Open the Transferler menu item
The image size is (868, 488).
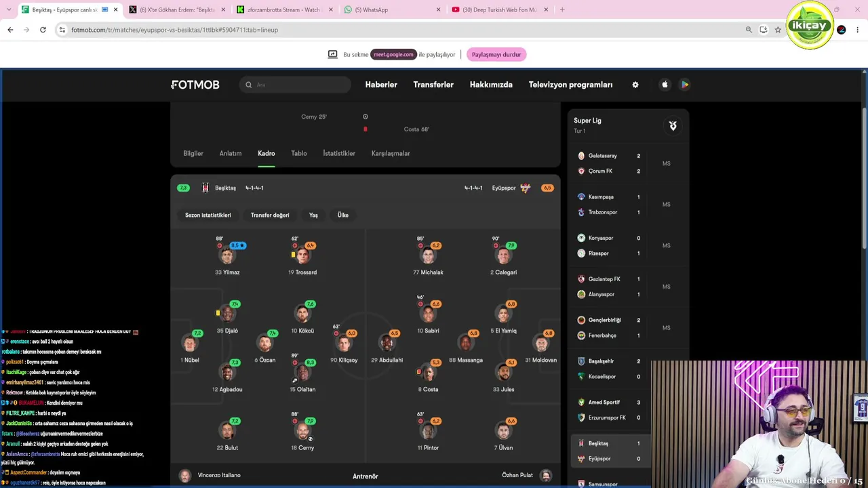[433, 85]
